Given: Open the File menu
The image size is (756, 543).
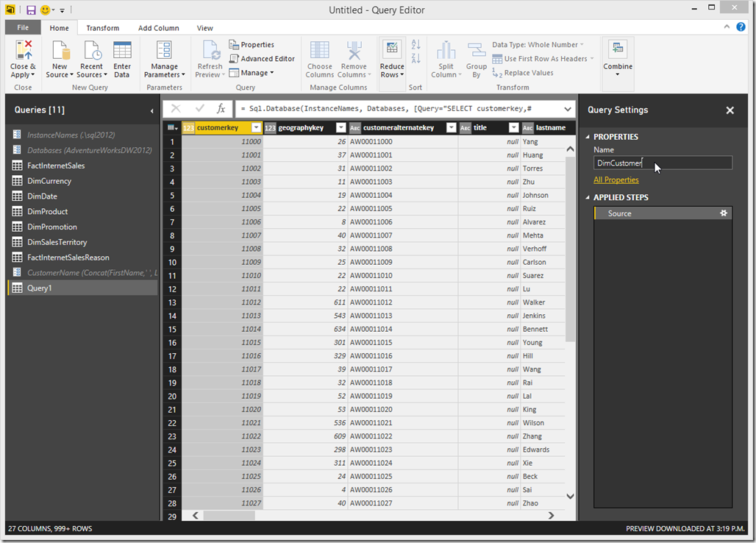Looking at the screenshot, I should (23, 27).
